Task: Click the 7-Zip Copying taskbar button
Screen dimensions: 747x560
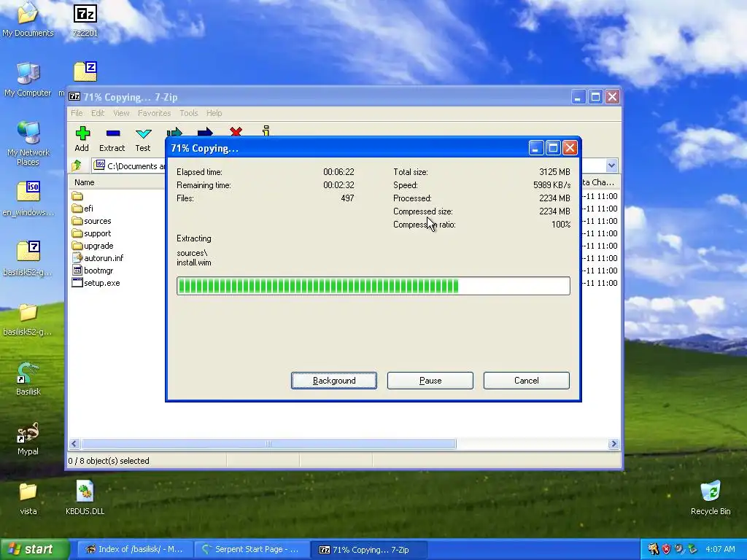Action: pos(368,549)
